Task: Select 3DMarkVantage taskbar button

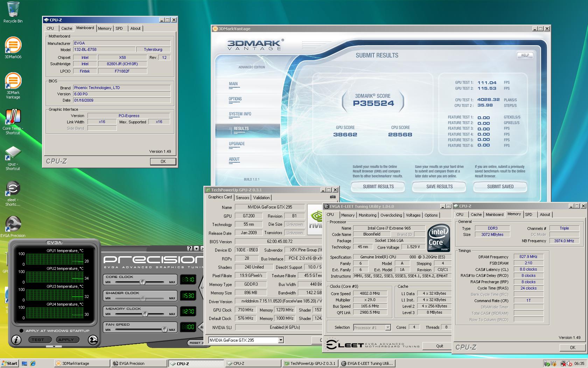Action: pos(82,363)
